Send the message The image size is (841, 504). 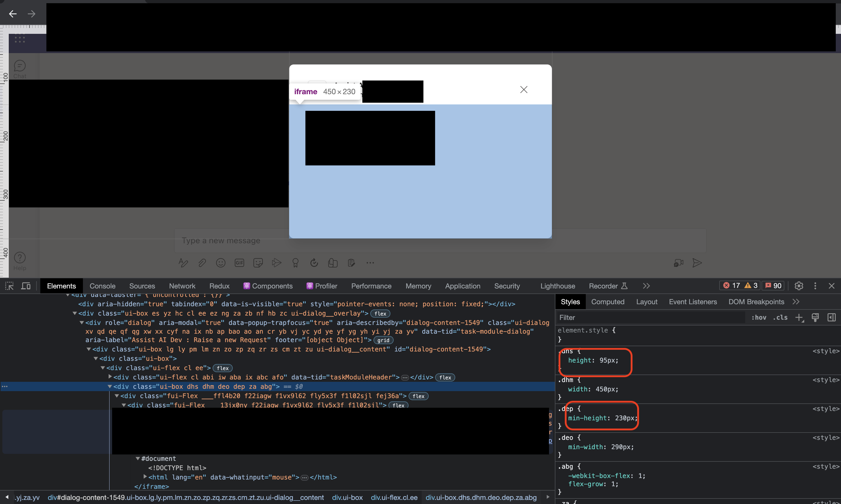697,262
